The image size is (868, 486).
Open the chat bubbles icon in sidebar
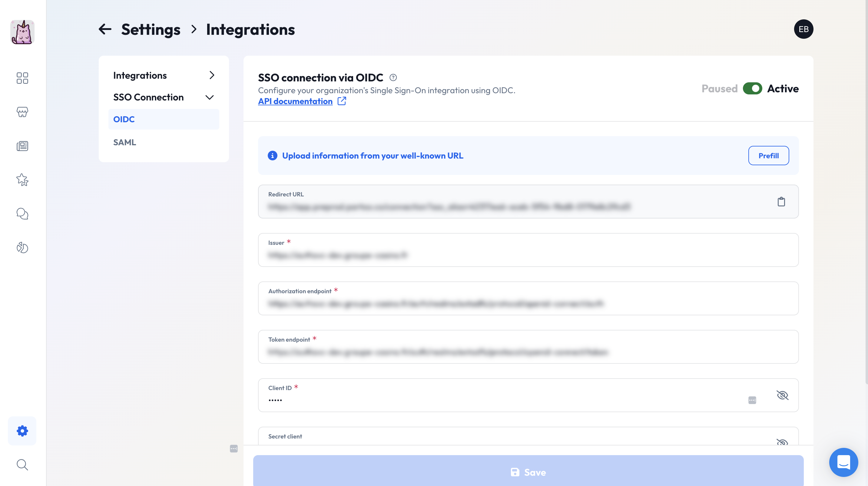click(22, 214)
